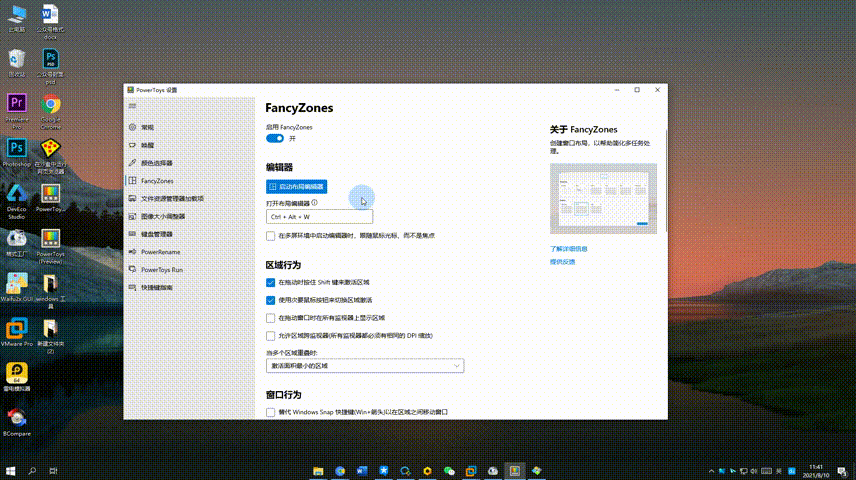Open the 颜色选择器 Color Picker page
The image size is (856, 480).
(189, 163)
